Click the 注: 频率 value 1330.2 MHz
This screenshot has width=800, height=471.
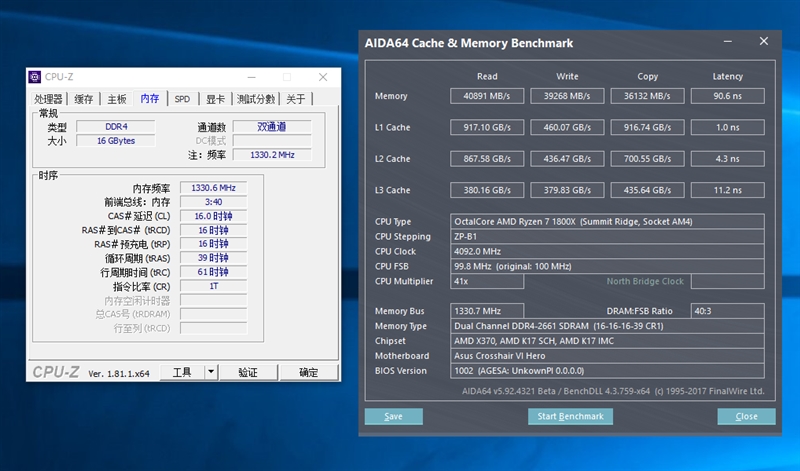click(x=272, y=155)
